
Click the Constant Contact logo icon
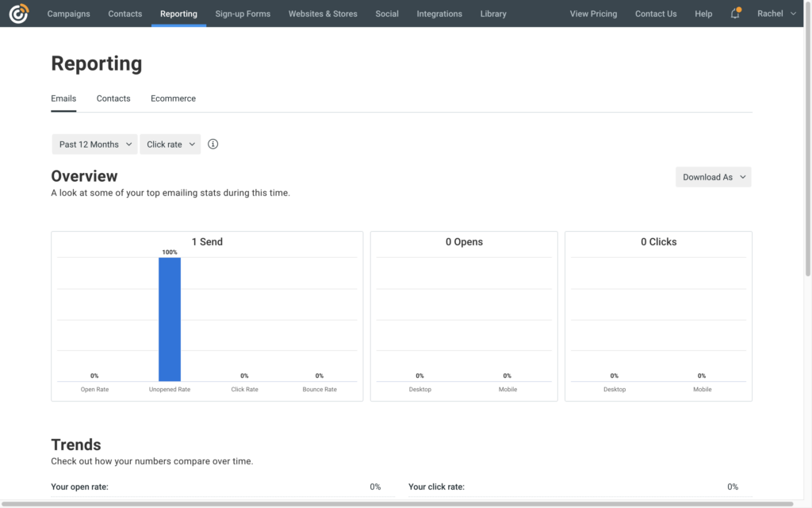(19, 13)
